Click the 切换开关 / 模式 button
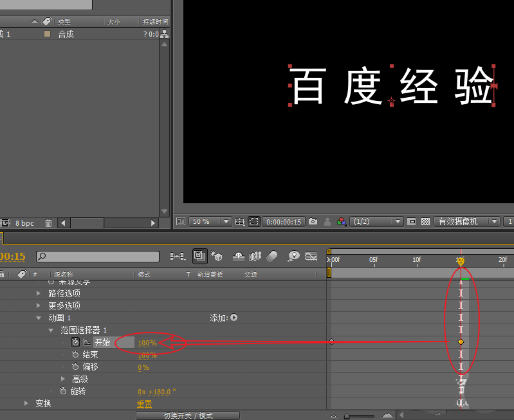The image size is (514, 420). pos(188,415)
